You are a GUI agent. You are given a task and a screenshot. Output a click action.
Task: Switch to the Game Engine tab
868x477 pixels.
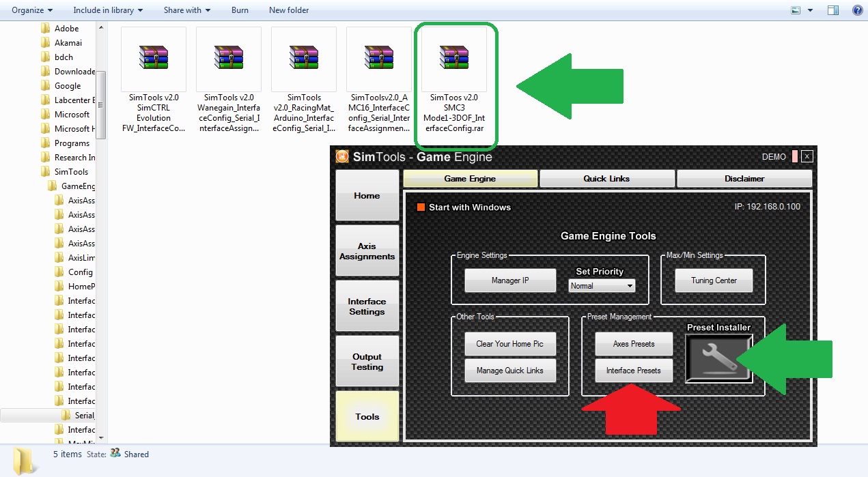tap(470, 179)
